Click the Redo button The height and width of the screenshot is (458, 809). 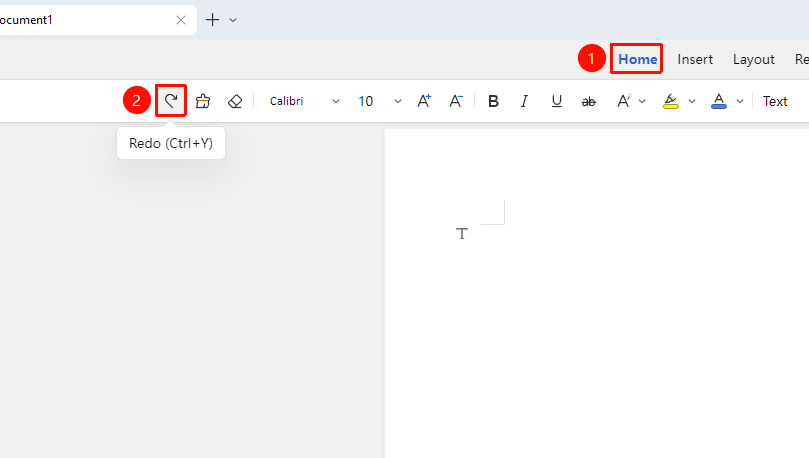[171, 101]
